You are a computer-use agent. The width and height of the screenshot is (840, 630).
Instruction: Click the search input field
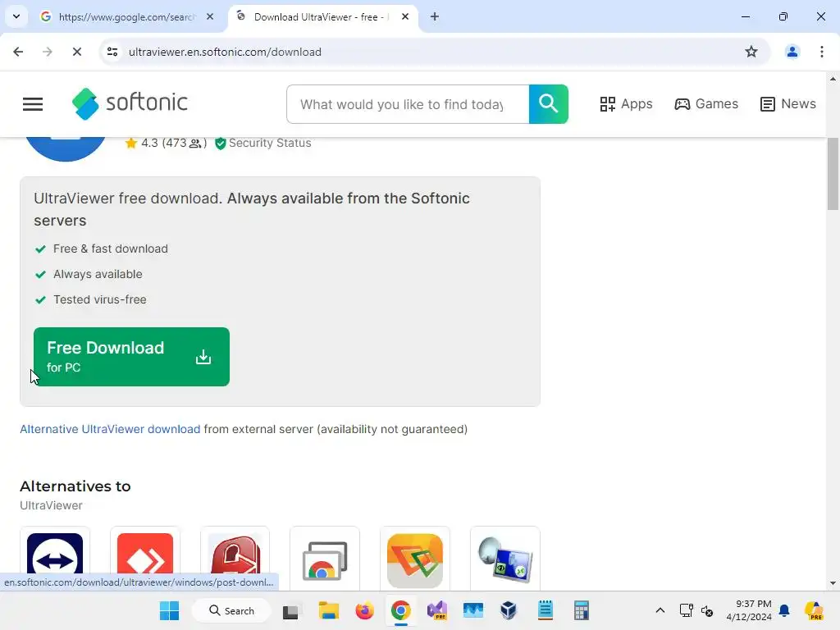(x=408, y=104)
